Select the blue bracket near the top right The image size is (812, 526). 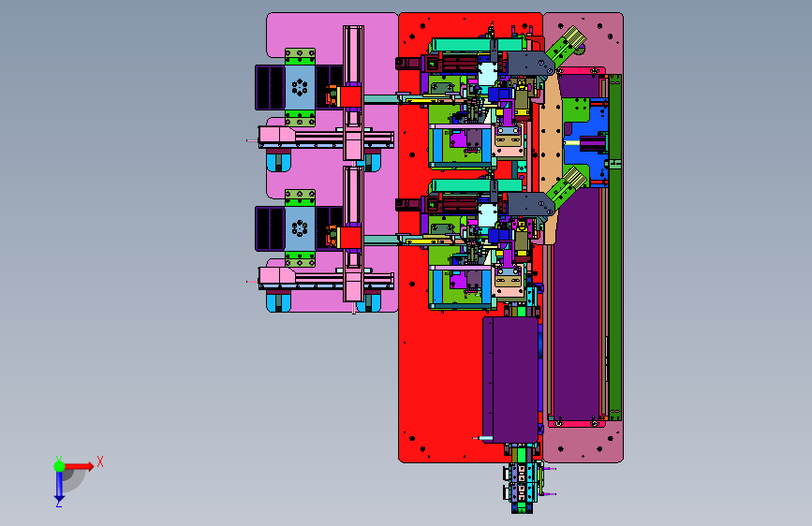click(585, 145)
